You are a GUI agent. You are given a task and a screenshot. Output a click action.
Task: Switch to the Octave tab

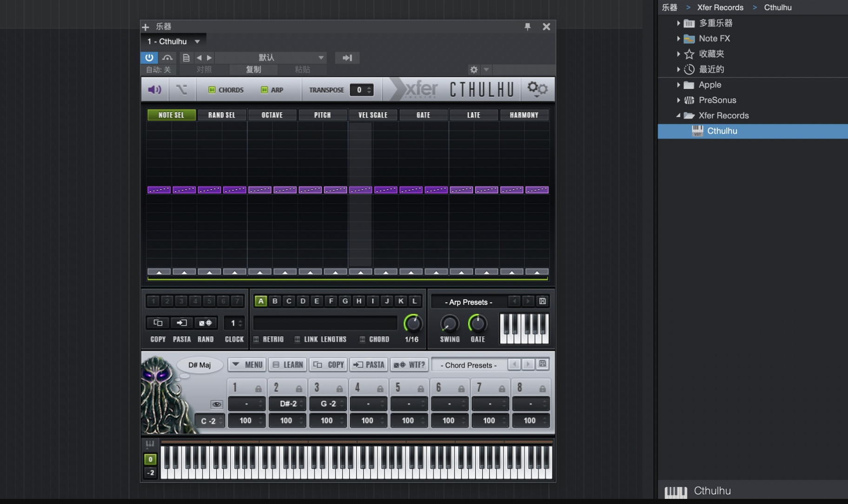click(272, 114)
